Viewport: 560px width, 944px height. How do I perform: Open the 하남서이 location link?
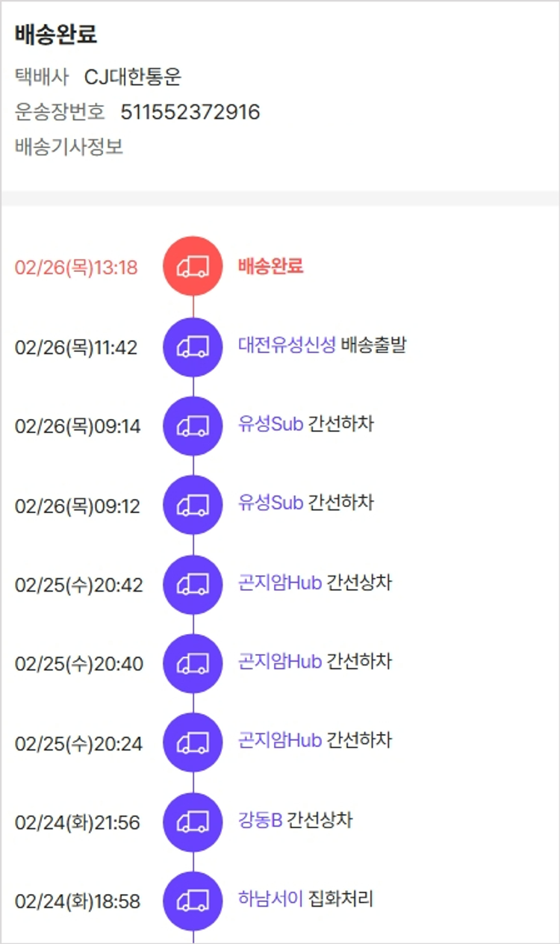point(270,898)
